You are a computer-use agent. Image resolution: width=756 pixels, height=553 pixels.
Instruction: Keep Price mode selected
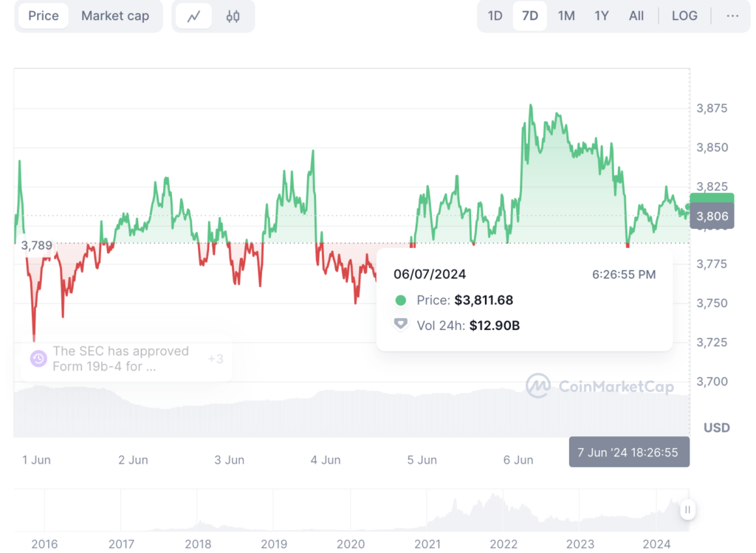[x=43, y=16]
